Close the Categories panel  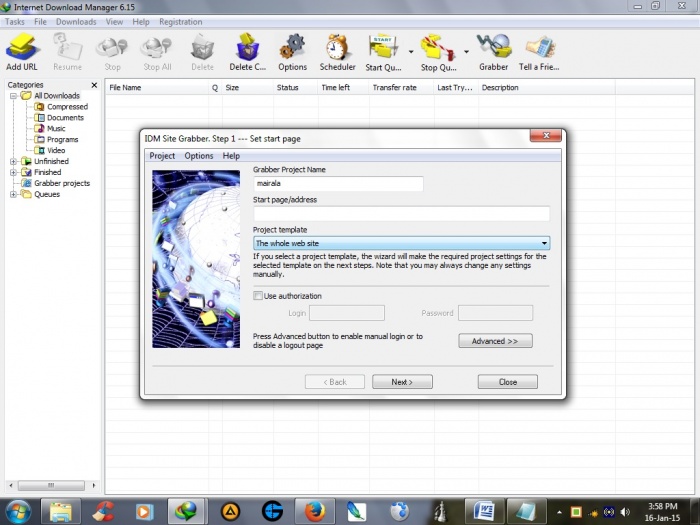tap(94, 85)
